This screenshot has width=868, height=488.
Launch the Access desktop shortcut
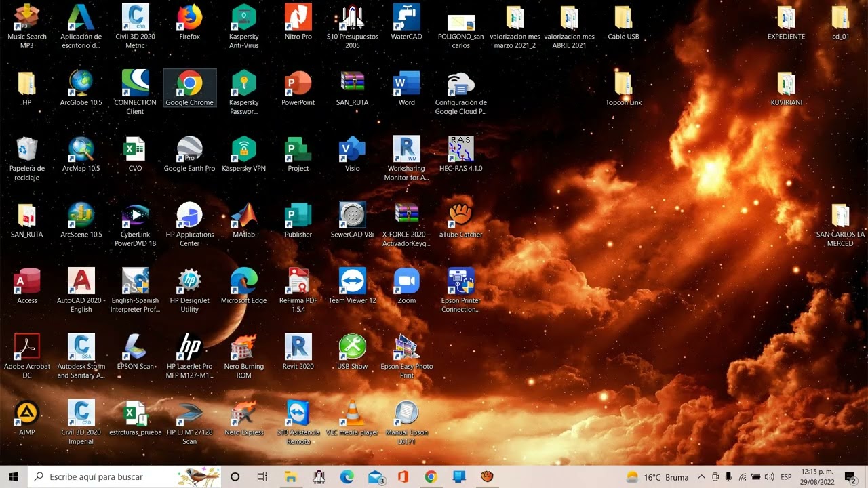27,285
